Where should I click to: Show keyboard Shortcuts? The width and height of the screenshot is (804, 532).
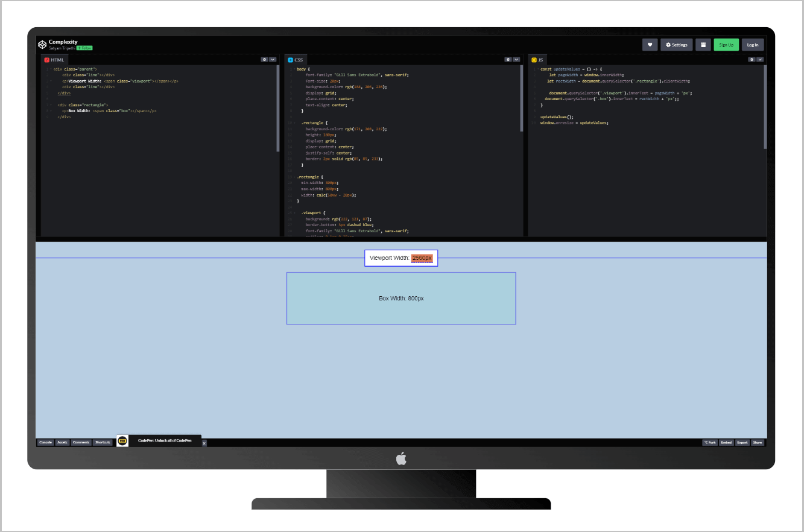(x=103, y=442)
